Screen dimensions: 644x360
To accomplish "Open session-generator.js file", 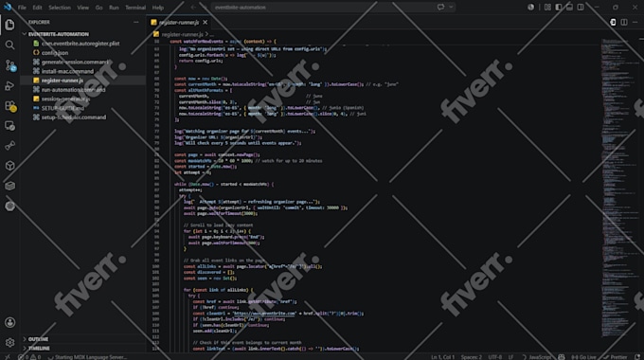I will 65,99.
